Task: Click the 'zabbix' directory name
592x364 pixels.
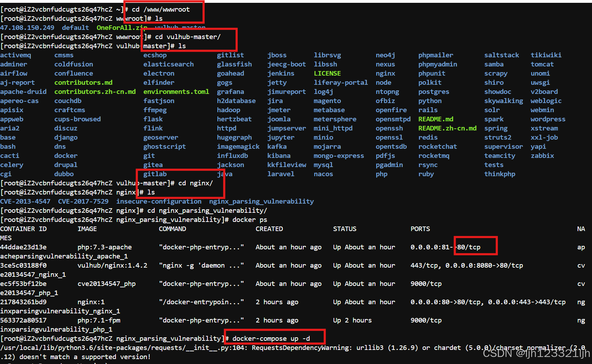Action: coord(542,156)
